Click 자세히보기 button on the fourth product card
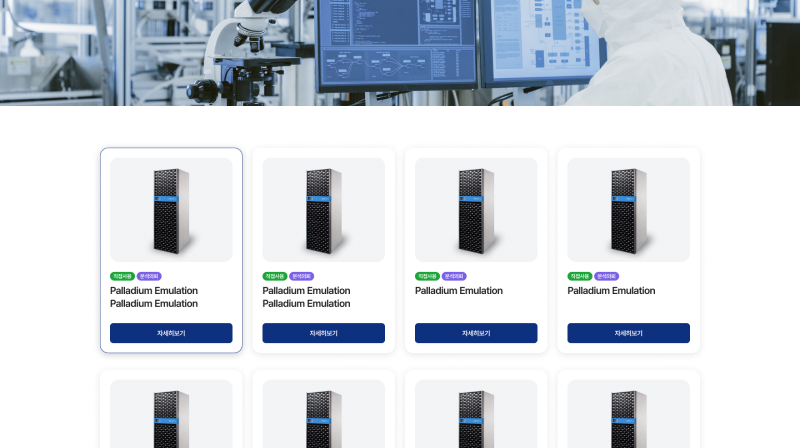This screenshot has width=800, height=448. pos(629,333)
